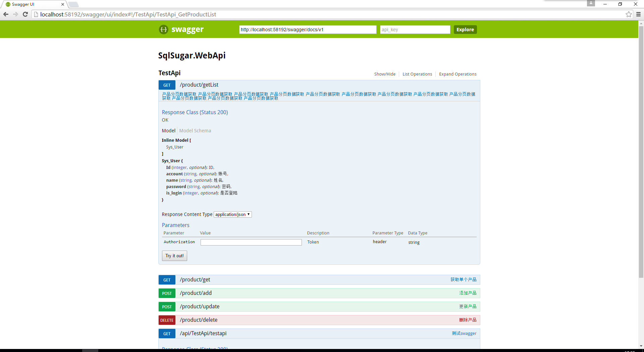The image size is (644, 352).
Task: Click the getList Chinese description text
Action: tap(319, 96)
